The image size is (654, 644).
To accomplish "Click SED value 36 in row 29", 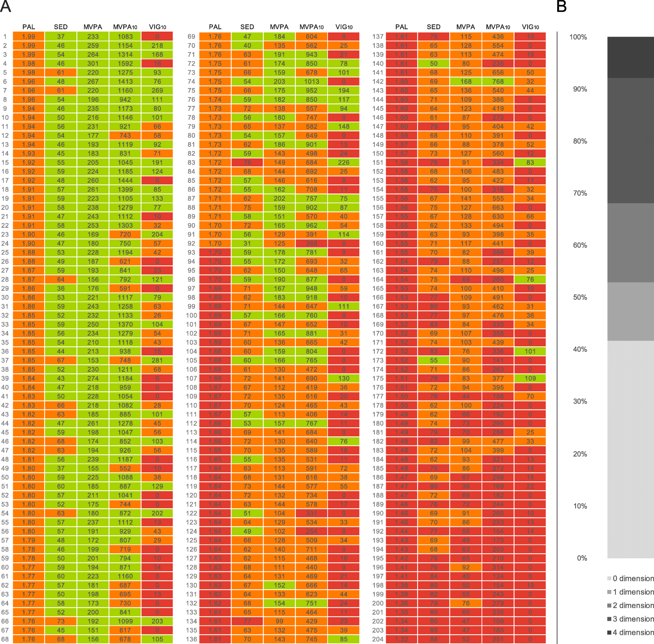I will tap(61, 289).
